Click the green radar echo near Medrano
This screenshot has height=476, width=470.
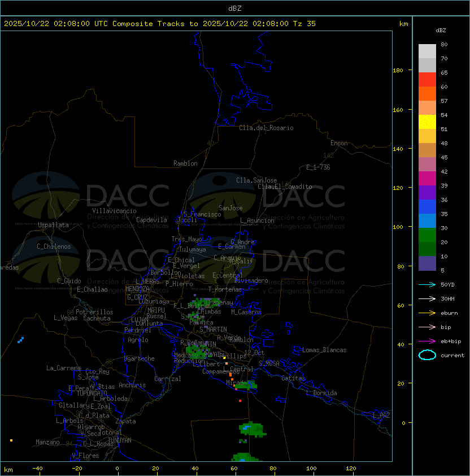click(198, 352)
